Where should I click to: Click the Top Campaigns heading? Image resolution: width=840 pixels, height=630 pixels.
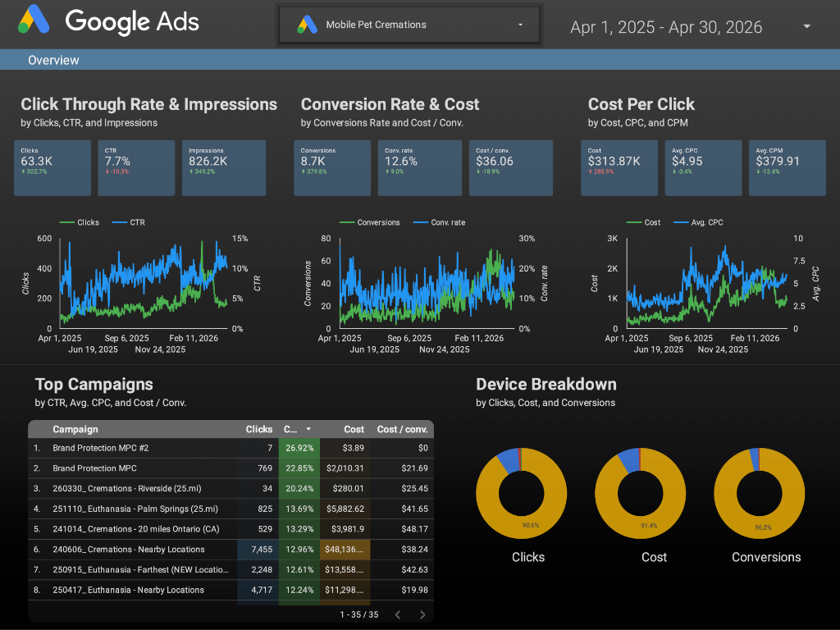[94, 384]
